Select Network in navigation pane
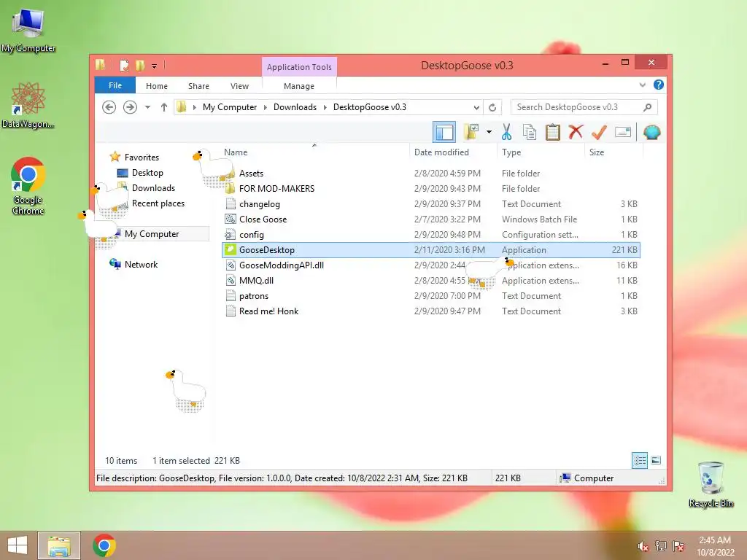 coord(141,264)
